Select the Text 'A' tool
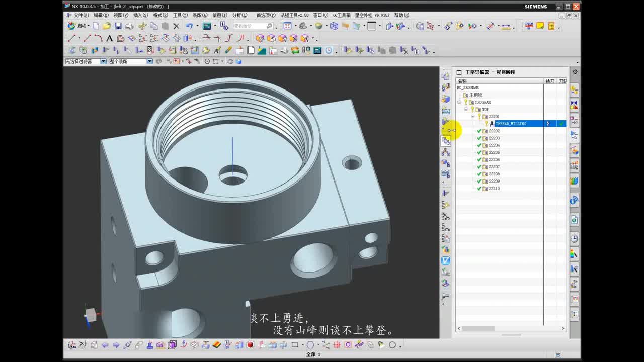Screen dimensions: 644x362 tap(109, 38)
